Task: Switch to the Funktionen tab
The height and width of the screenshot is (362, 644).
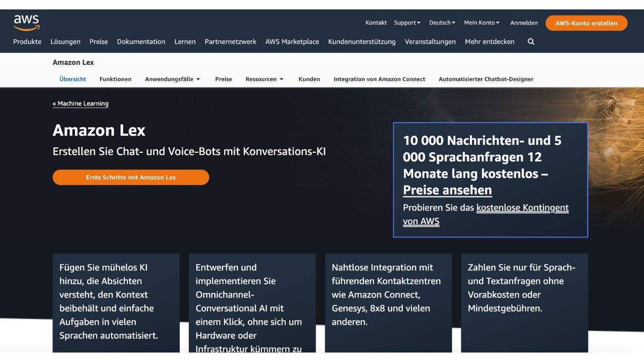Action: 115,79
